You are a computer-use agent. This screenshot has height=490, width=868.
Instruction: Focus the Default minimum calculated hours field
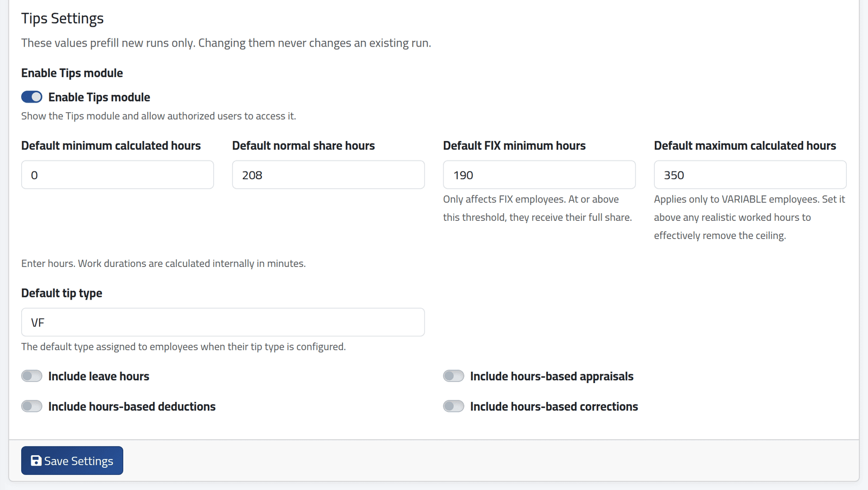[x=117, y=175]
